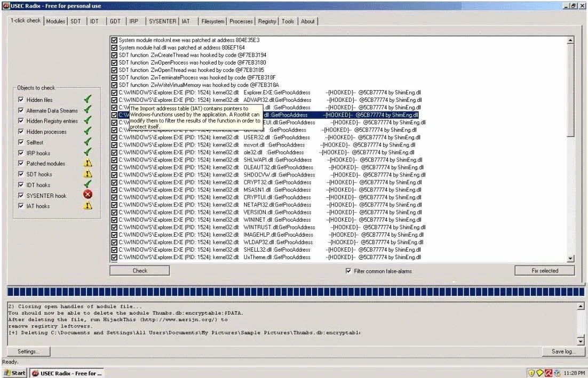Toggle the Hidden Registry entries checkbox
The image size is (588, 378).
(x=21, y=120)
